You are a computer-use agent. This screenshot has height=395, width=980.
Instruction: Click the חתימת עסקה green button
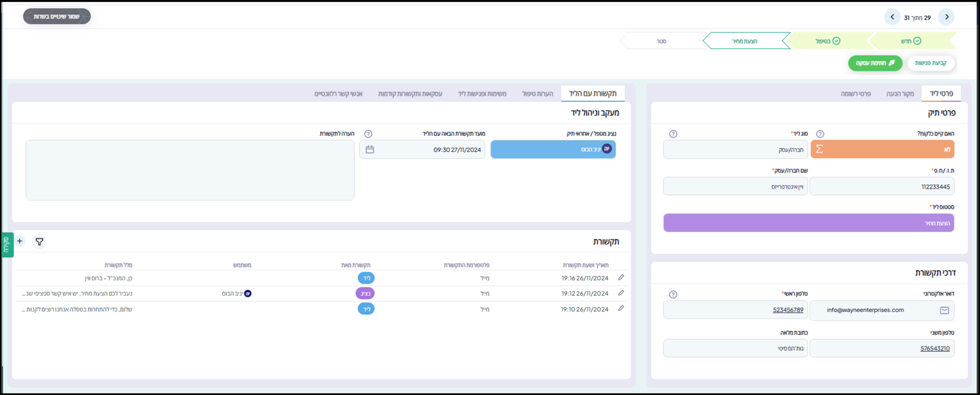(x=875, y=63)
